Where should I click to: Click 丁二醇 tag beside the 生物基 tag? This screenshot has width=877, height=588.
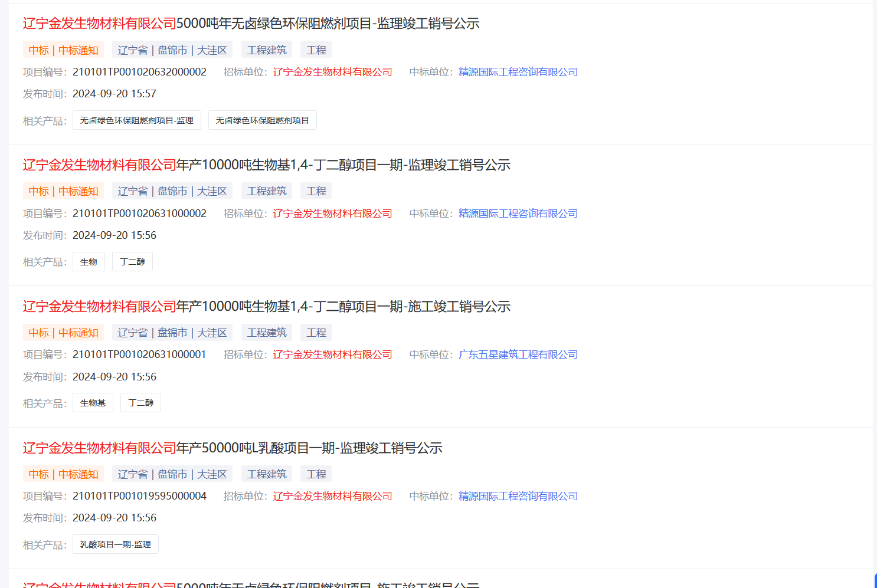click(140, 403)
